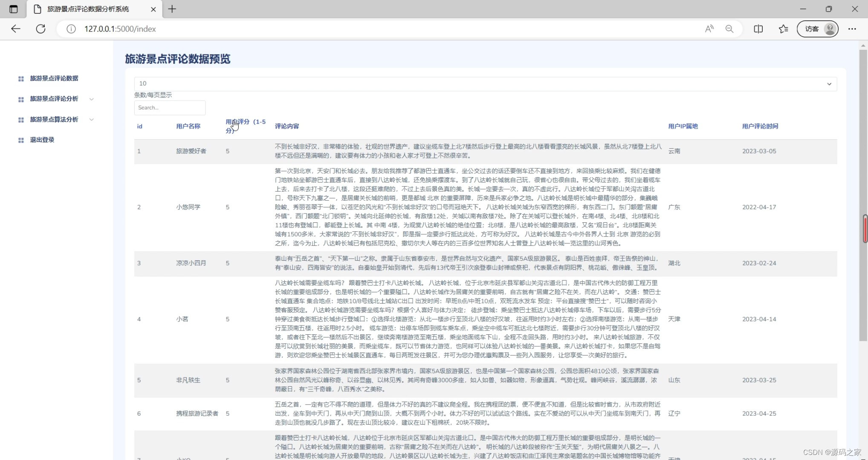Click the Search input field
This screenshot has width=868, height=460.
tap(170, 108)
